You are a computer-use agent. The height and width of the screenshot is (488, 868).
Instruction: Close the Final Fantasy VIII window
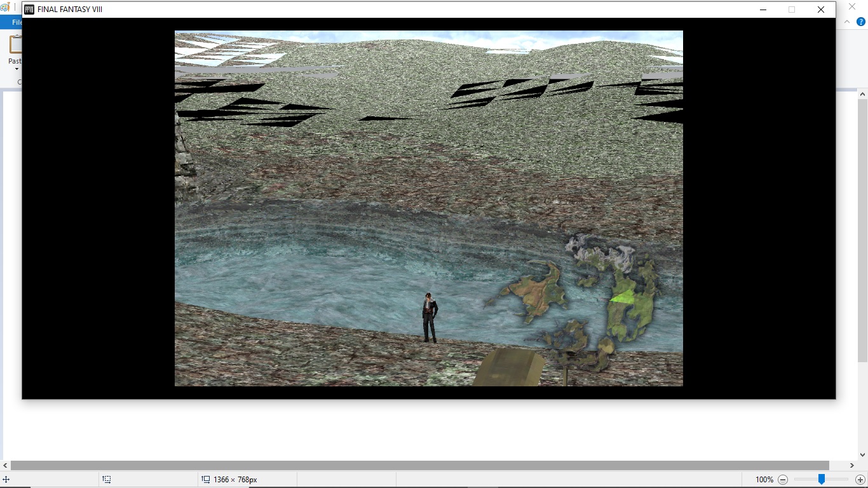pos(821,10)
